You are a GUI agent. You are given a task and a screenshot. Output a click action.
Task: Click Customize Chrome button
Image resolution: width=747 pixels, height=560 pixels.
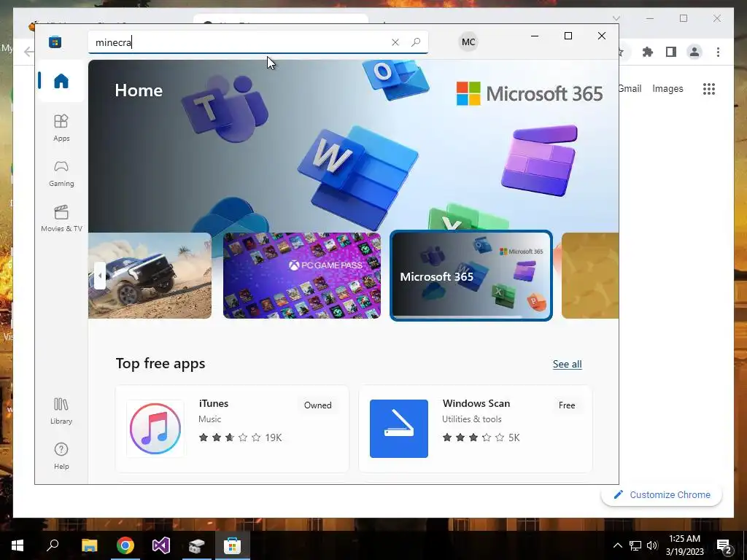point(661,495)
